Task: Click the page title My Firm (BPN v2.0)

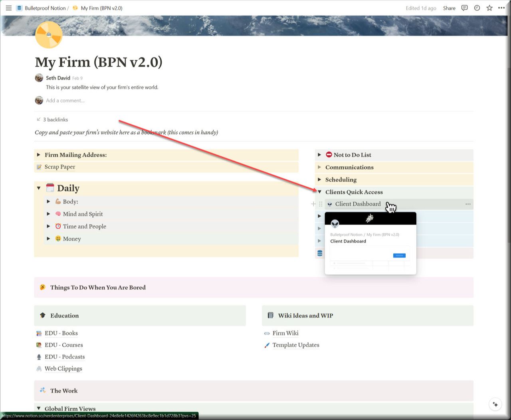Action: 99,62
